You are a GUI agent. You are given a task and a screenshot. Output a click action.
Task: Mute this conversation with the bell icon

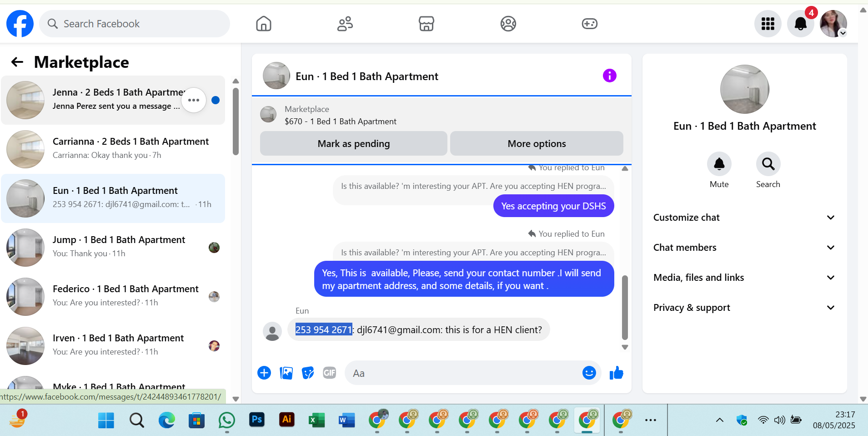pos(719,164)
